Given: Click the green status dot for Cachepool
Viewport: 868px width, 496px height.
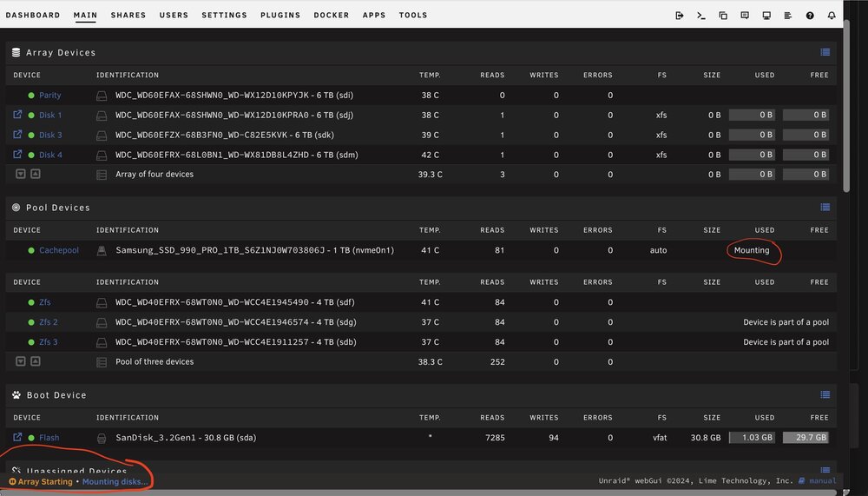Looking at the screenshot, I should pos(31,250).
